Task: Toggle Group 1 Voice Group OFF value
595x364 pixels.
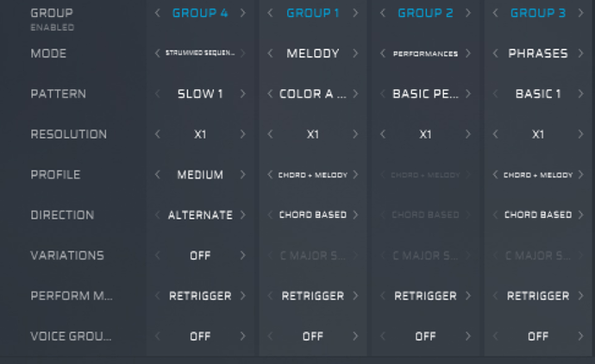Action: [x=313, y=336]
